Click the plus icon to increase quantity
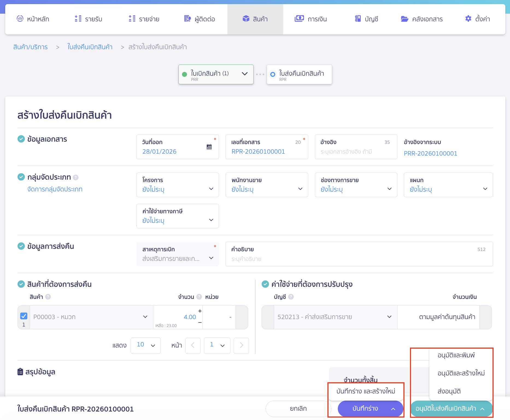510x420 pixels. pyautogui.click(x=200, y=311)
